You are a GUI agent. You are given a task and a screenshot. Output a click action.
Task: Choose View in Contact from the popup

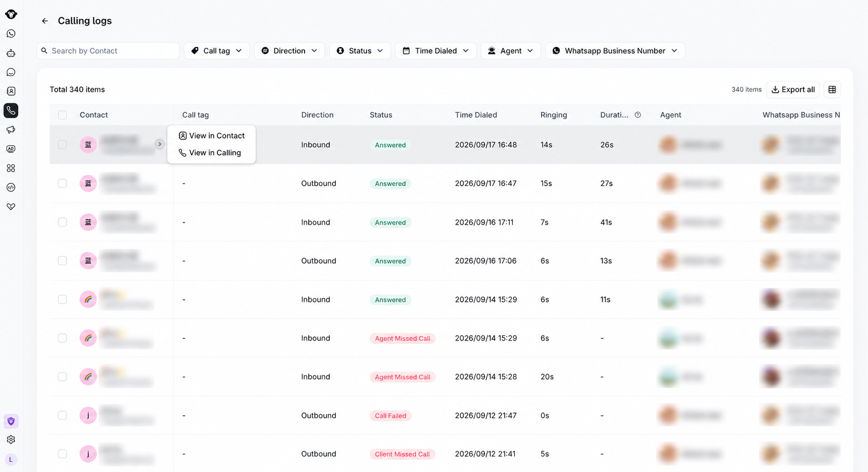pos(212,136)
